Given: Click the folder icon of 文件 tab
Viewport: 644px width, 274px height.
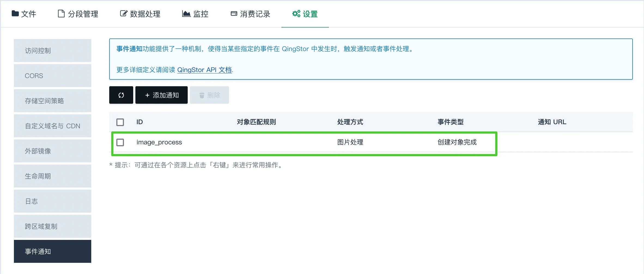Looking at the screenshot, I should [x=15, y=13].
